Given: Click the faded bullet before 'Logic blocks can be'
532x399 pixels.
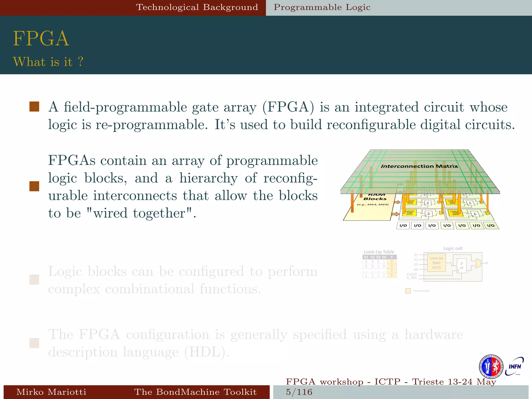Looking at the screenshot, I should 34,280.
